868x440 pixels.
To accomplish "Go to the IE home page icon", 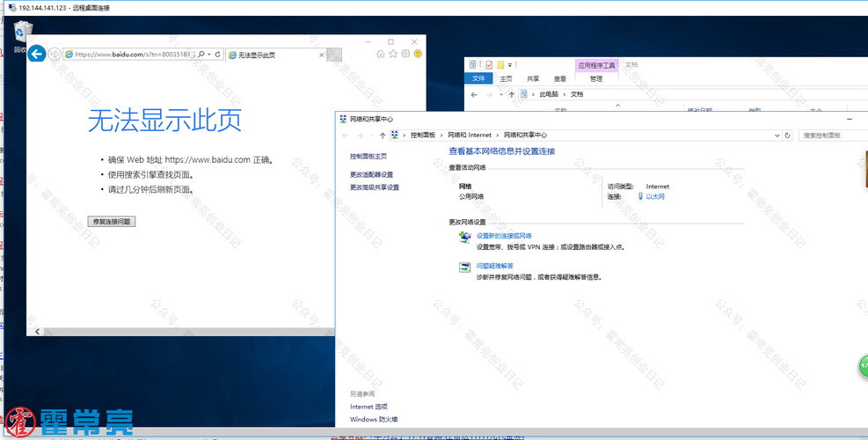I will pyautogui.click(x=380, y=54).
